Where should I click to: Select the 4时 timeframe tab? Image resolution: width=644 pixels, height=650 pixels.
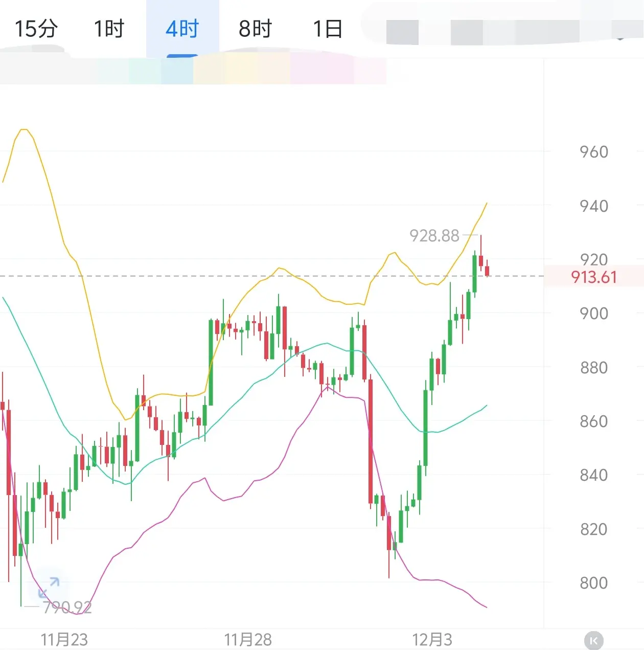182,29
